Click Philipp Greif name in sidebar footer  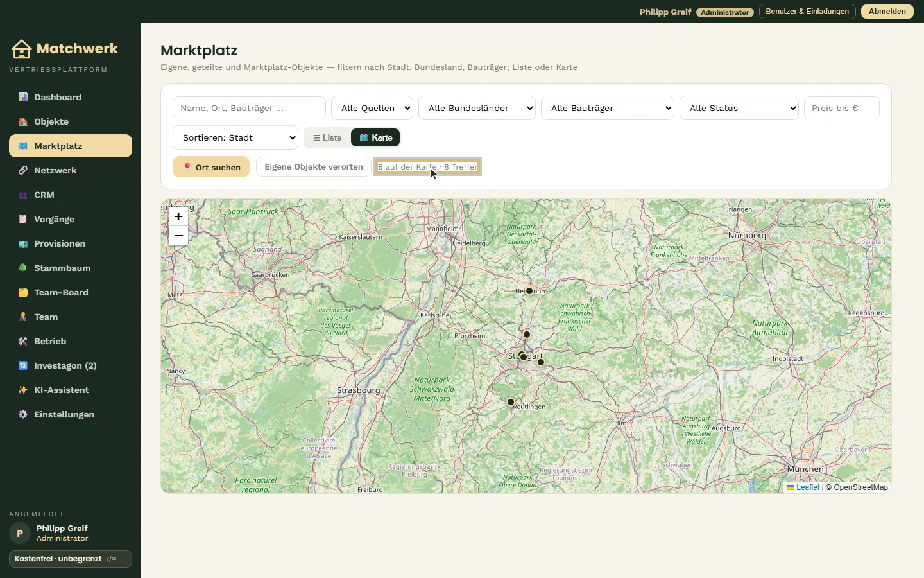[62, 528]
